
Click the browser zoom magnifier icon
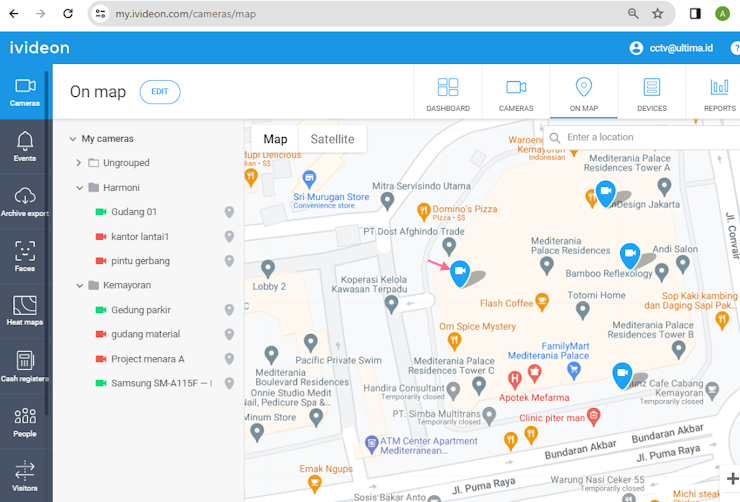click(633, 14)
